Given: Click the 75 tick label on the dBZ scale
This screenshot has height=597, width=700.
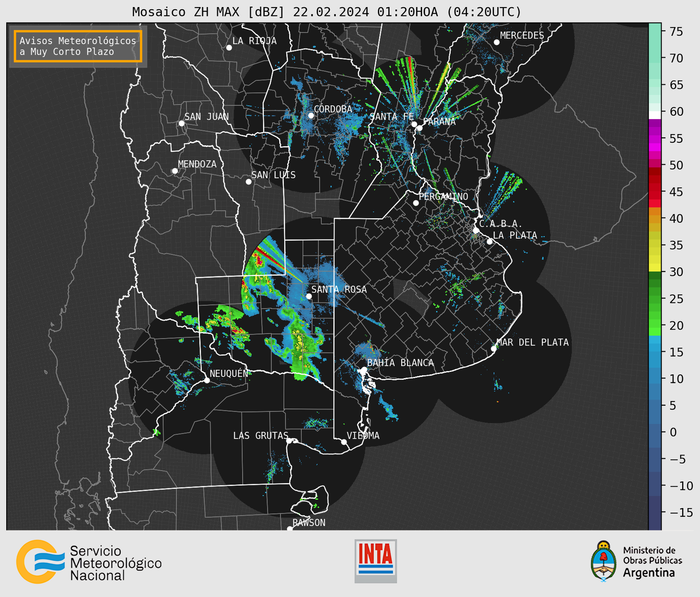Looking at the screenshot, I should click(676, 32).
